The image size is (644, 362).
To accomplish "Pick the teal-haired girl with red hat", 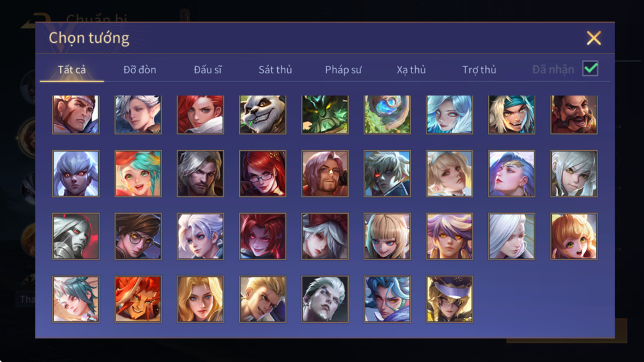I will click(x=138, y=173).
